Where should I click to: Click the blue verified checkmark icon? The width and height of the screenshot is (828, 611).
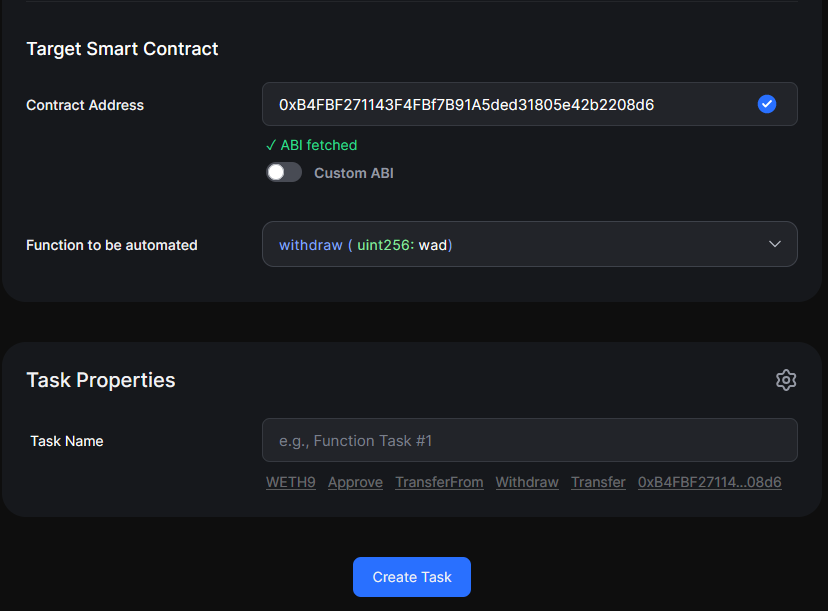767,104
